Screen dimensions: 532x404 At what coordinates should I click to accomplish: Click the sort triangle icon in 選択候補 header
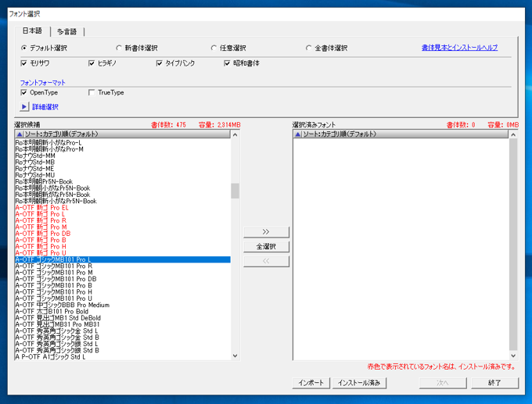point(20,134)
